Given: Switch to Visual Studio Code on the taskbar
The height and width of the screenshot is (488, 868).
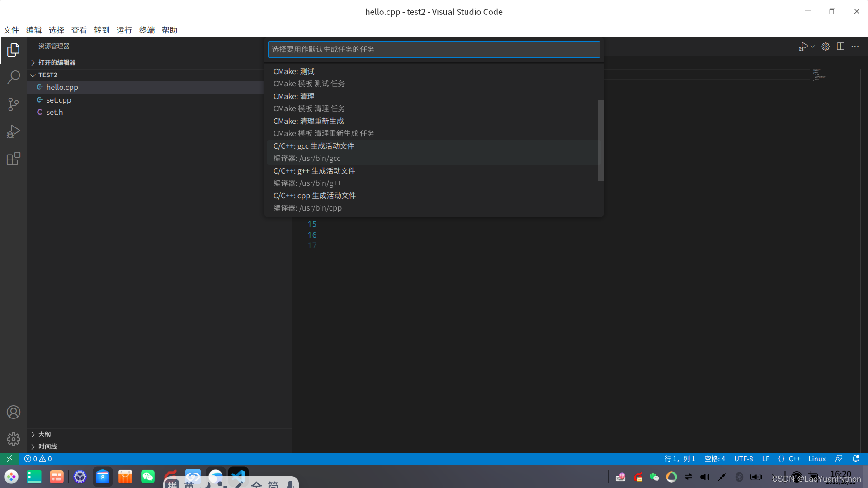Looking at the screenshot, I should 238,477.
